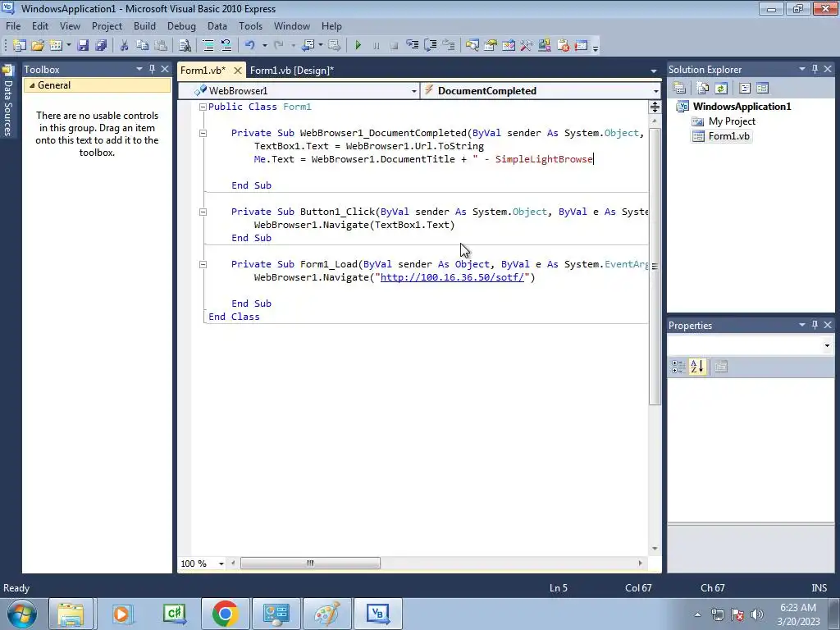Click the vertical scrollbar in code editor

[x=655, y=267]
